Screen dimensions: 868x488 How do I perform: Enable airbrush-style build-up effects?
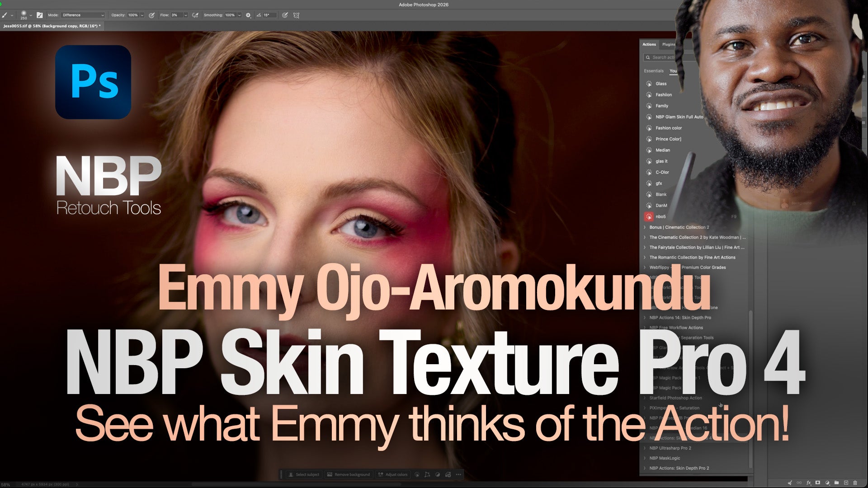coord(195,15)
